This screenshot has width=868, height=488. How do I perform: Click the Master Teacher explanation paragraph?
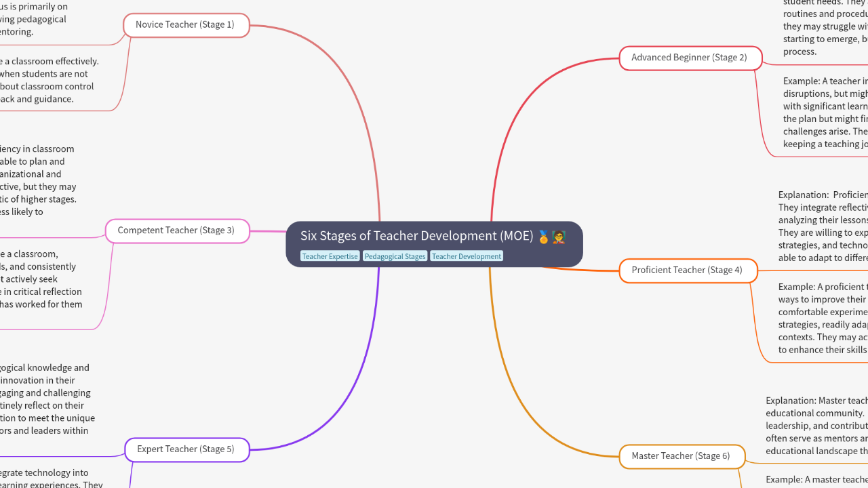coord(816,426)
